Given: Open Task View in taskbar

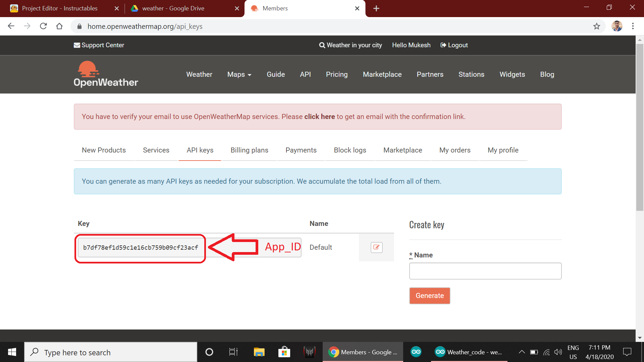Looking at the screenshot, I should (233, 352).
